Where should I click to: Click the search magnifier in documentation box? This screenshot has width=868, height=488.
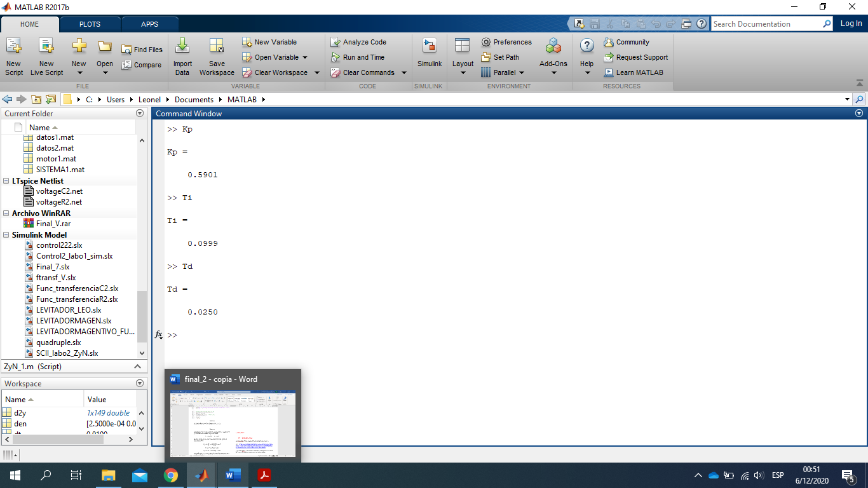(827, 24)
